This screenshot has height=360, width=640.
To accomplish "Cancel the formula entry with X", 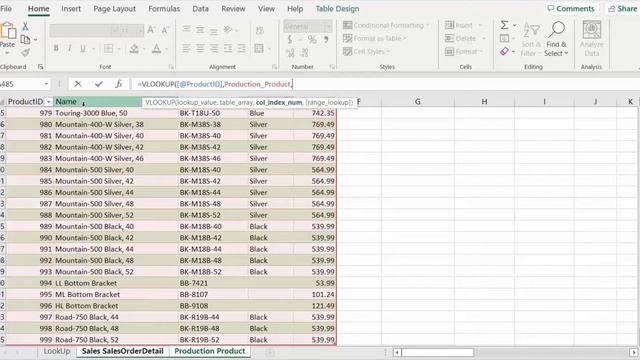I will click(x=78, y=84).
